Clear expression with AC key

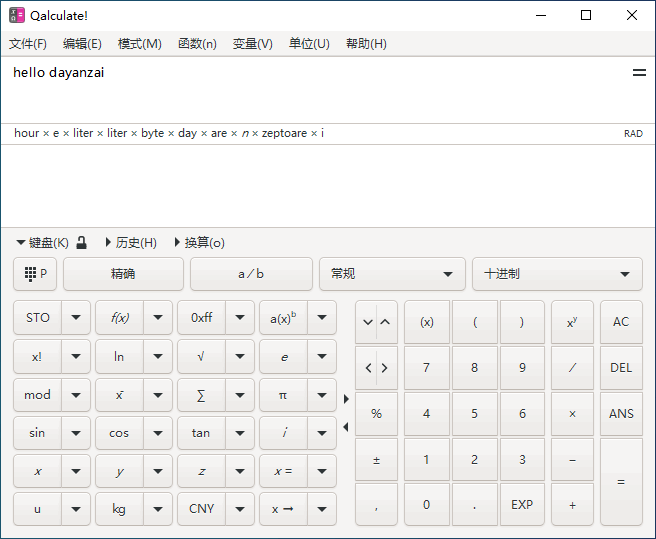(x=621, y=322)
